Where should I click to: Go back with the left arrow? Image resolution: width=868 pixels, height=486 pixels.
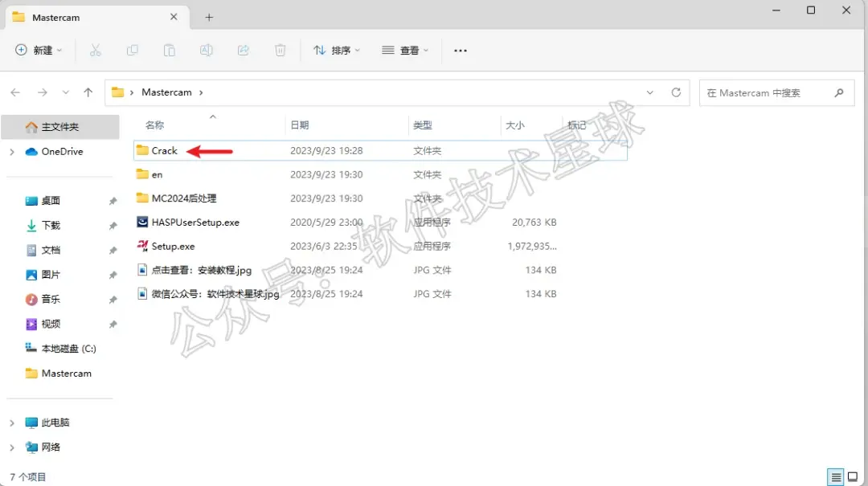click(x=15, y=92)
